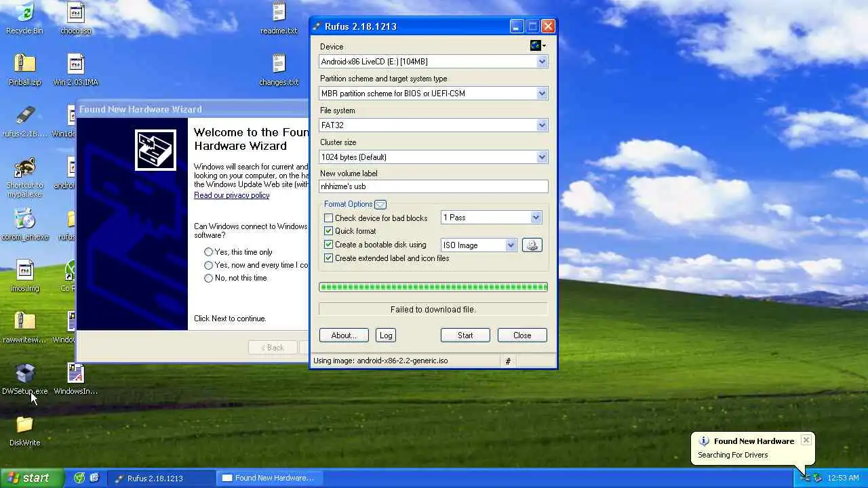Toggle Create a bootable disk using checkbox
This screenshot has width=868, height=488.
tap(328, 245)
